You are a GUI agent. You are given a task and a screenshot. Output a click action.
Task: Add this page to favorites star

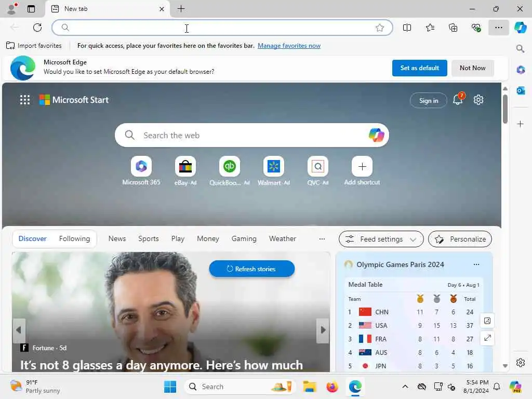(380, 28)
